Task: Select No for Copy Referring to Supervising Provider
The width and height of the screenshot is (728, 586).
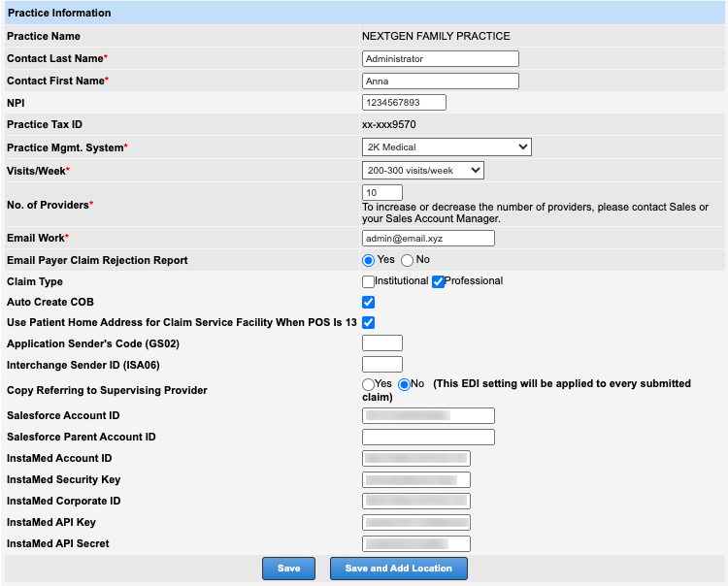Action: (x=405, y=384)
